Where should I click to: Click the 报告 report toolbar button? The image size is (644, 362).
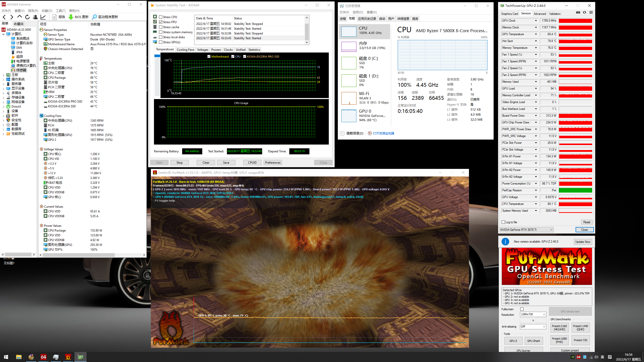click(x=59, y=17)
